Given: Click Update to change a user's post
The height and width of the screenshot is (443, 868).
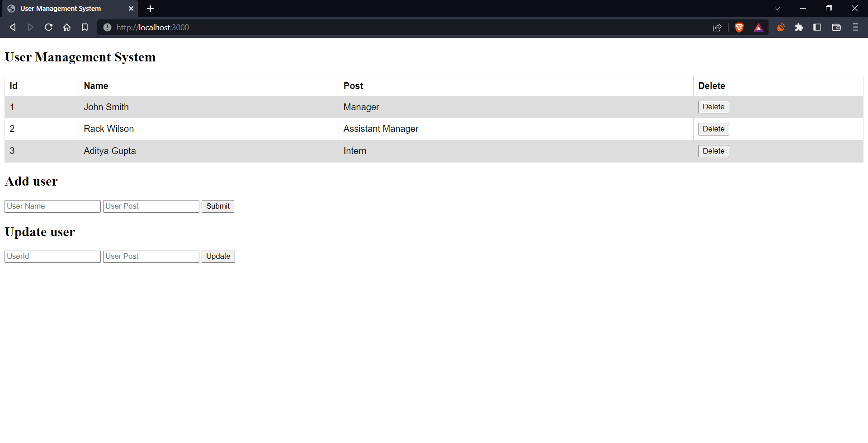Looking at the screenshot, I should [218, 256].
